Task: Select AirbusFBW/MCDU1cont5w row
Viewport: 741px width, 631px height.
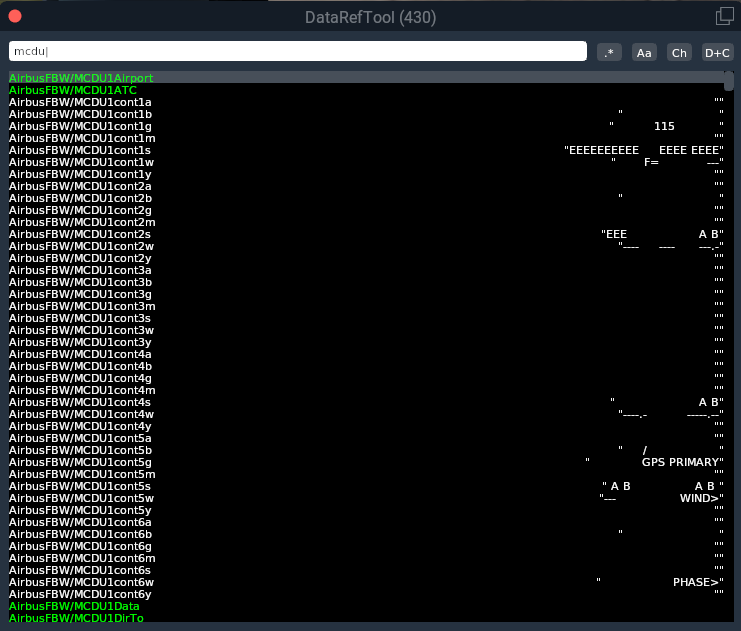Action: pyautogui.click(x=366, y=498)
